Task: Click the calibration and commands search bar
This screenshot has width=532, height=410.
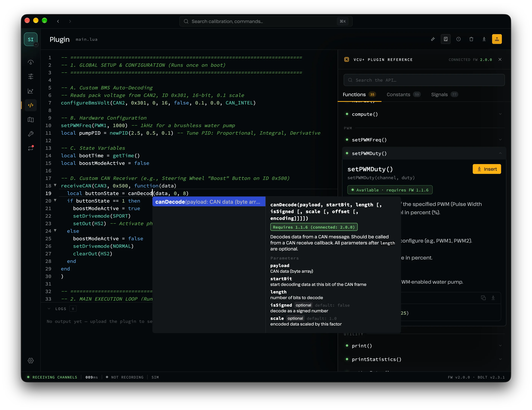Action: click(x=266, y=21)
